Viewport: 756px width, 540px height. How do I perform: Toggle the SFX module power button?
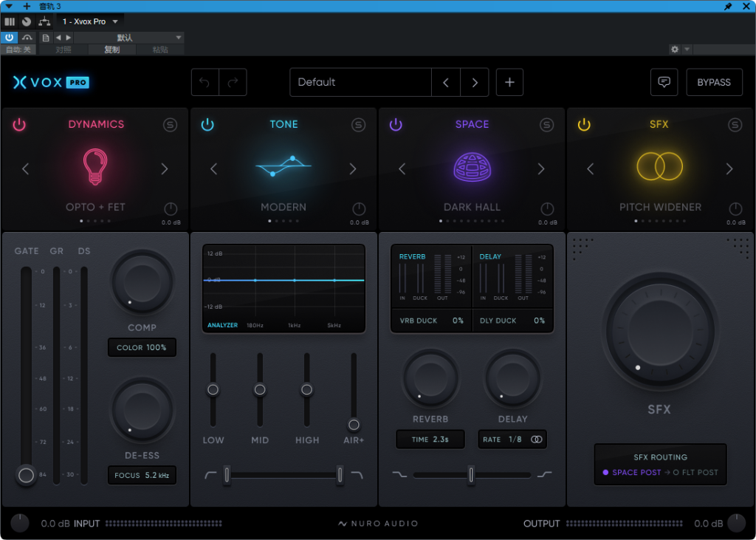[584, 125]
